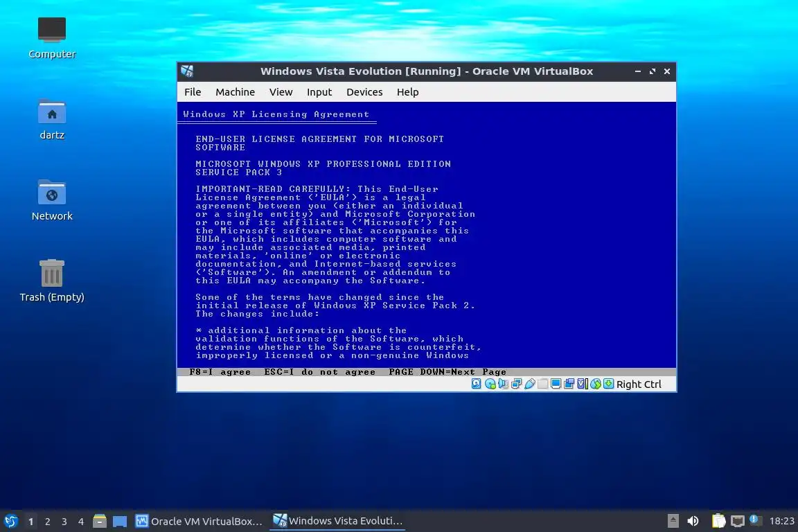Select the Trash (Empty) desktop icon
The height and width of the screenshot is (532, 798).
[52, 281]
